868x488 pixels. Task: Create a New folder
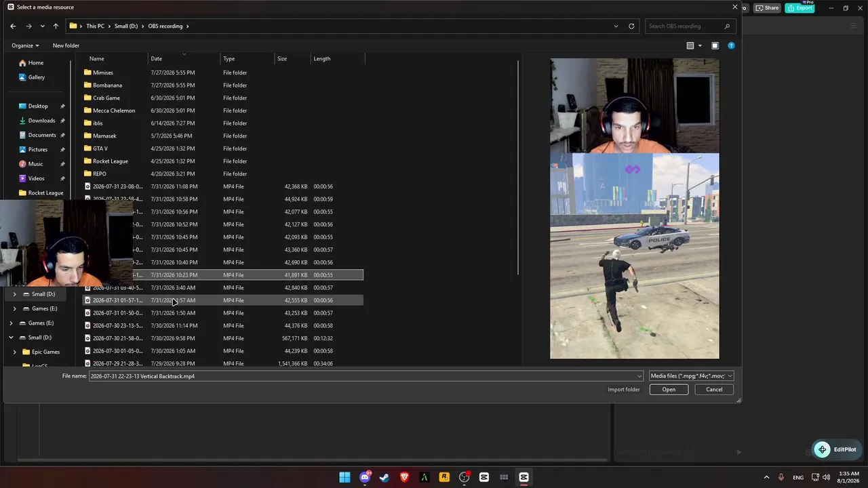coord(66,45)
